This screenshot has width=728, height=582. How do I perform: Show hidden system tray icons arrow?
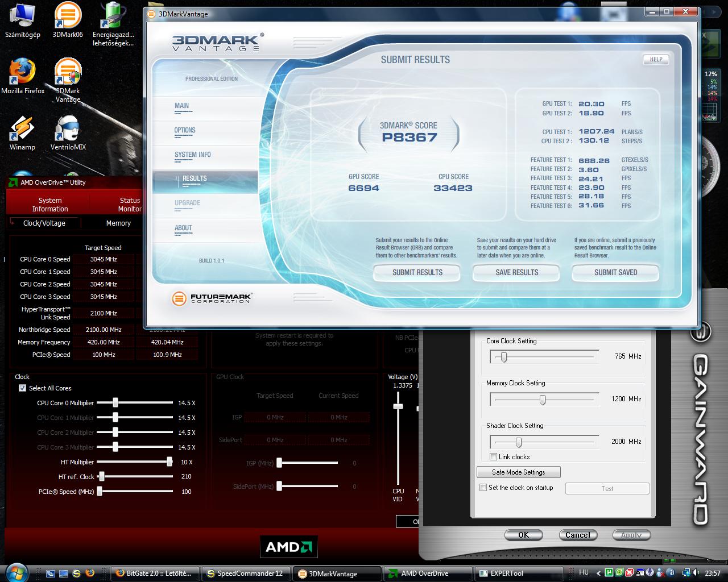click(600, 573)
